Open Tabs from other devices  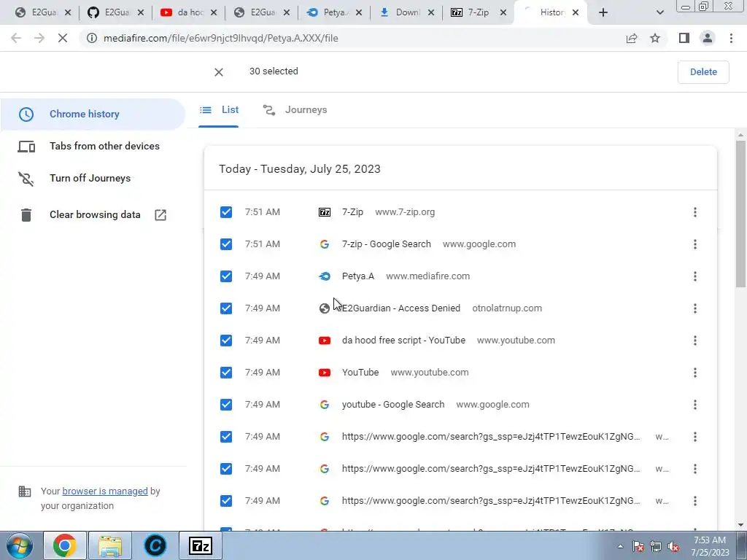(x=92, y=146)
